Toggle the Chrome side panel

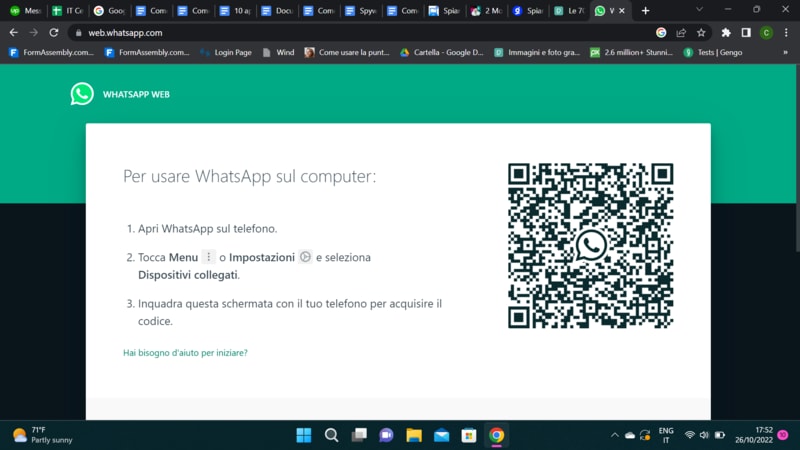pyautogui.click(x=746, y=32)
